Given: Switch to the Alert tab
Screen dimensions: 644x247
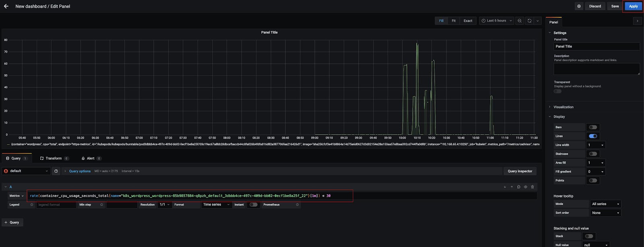Looking at the screenshot, I should click(x=91, y=158).
